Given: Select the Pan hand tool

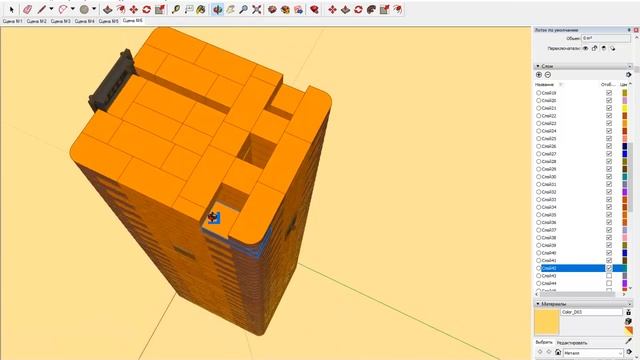Looking at the screenshot, I should pyautogui.click(x=231, y=9).
